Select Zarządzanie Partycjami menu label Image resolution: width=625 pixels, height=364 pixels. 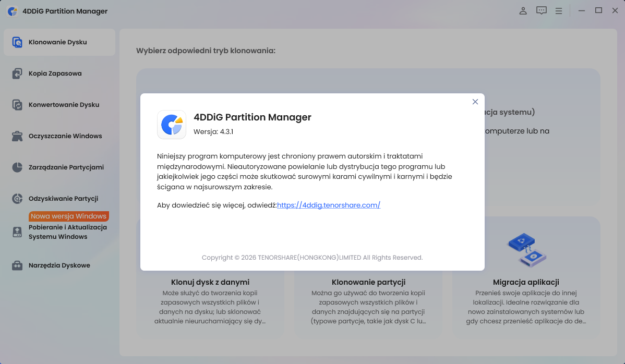tap(66, 167)
